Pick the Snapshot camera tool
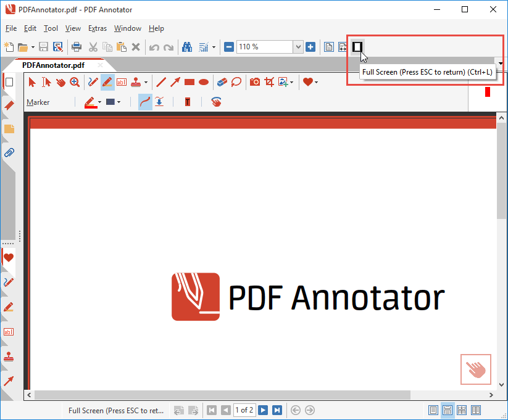This screenshot has height=420, width=508. (254, 82)
